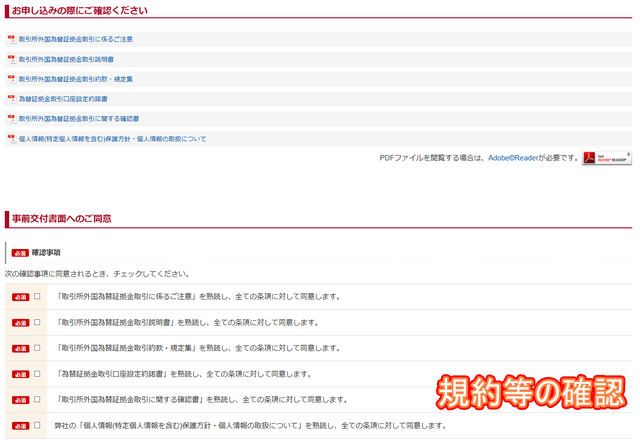The image size is (640, 446).
Task: Click PDF icon beside 取引所外国為替証拠金取引説明書
Action: tap(11, 59)
